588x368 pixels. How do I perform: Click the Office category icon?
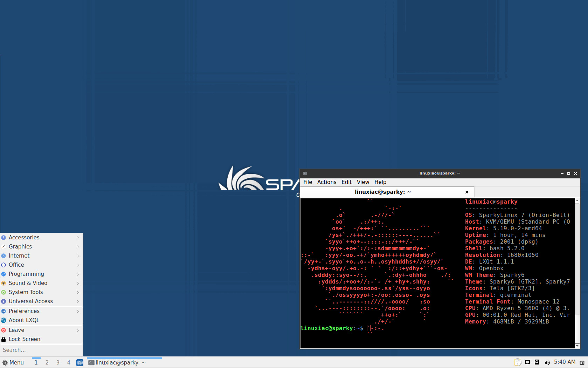[x=4, y=265]
